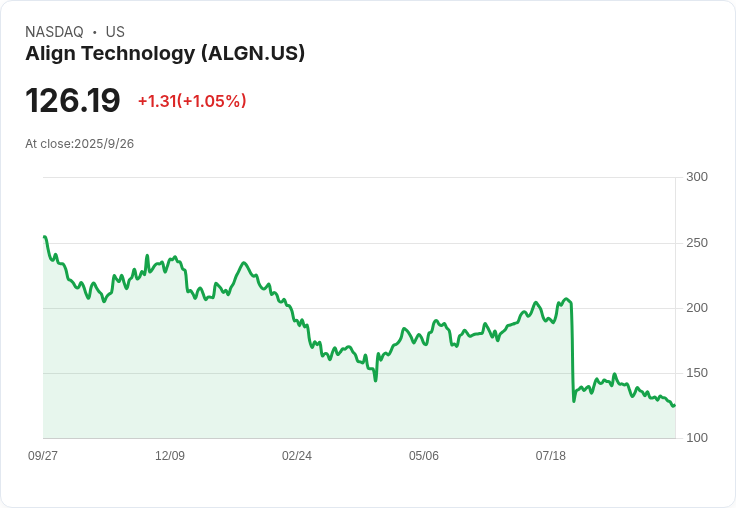
Task: Click the chart line's final endpoint dot
Action: 674,406
